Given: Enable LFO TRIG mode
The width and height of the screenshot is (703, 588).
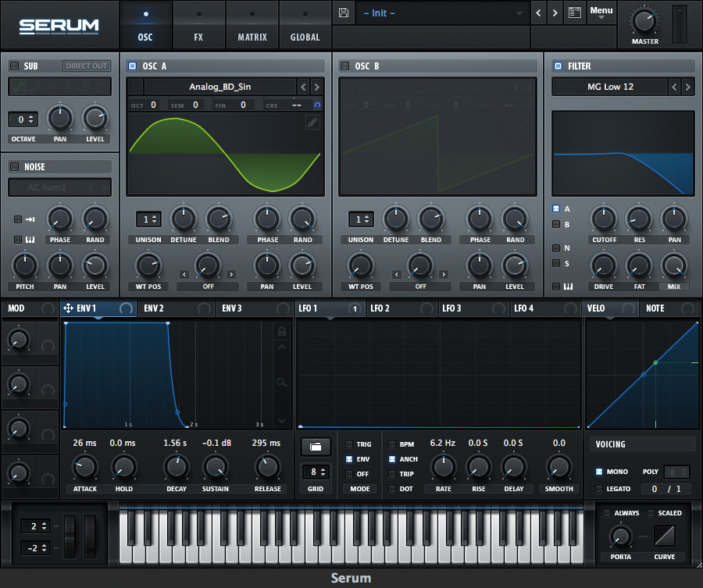Looking at the screenshot, I should [x=349, y=444].
